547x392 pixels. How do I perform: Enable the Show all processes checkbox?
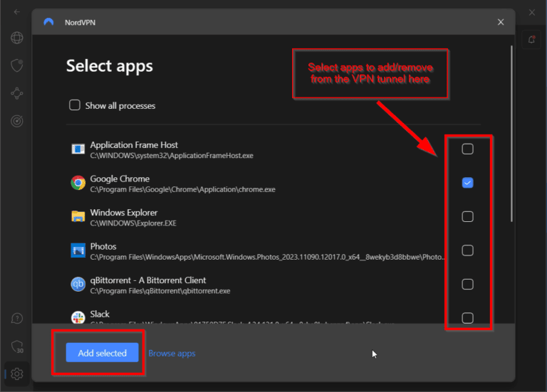[74, 105]
